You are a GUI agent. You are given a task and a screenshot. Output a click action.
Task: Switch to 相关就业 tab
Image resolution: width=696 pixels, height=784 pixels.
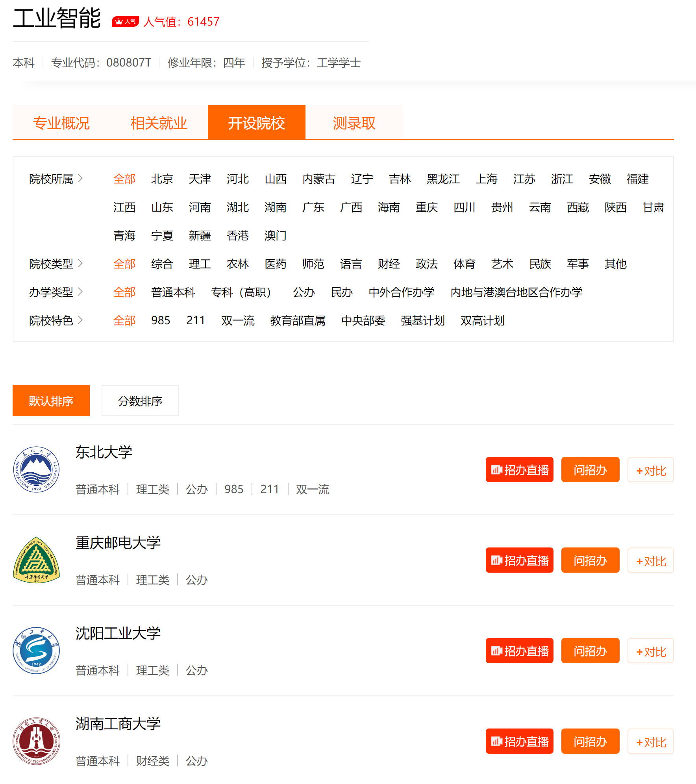159,123
